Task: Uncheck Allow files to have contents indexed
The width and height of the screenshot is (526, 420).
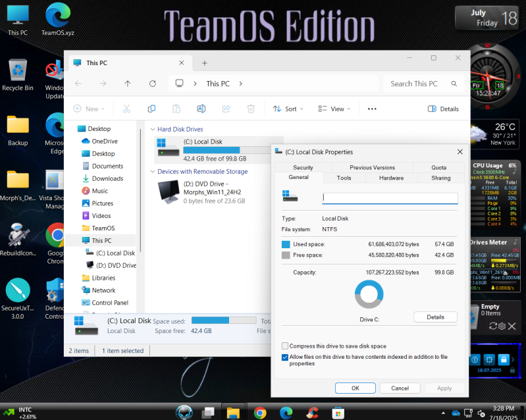Action: [x=285, y=357]
